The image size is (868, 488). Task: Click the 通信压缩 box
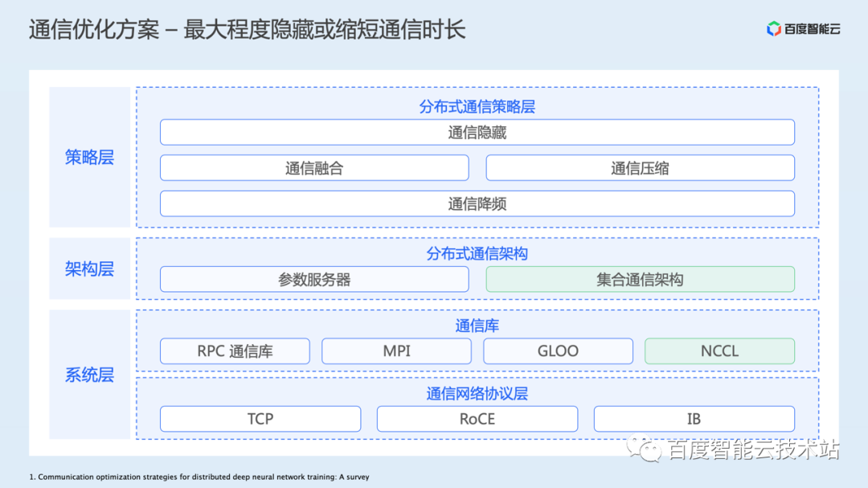(x=640, y=168)
